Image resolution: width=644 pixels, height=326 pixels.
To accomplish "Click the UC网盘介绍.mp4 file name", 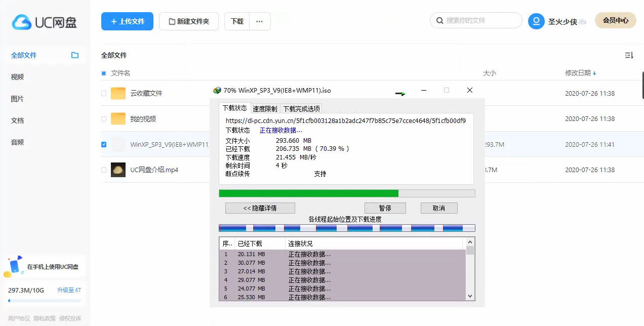I will pos(154,170).
